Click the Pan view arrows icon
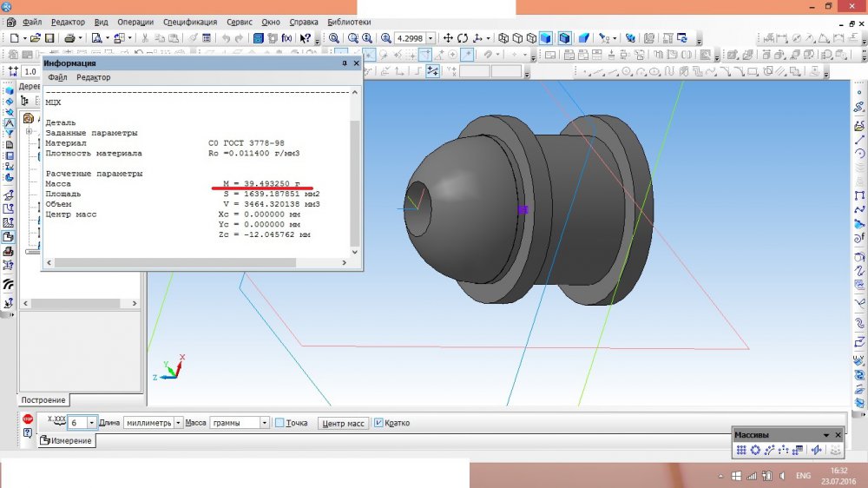The width and height of the screenshot is (868, 488). click(448, 38)
